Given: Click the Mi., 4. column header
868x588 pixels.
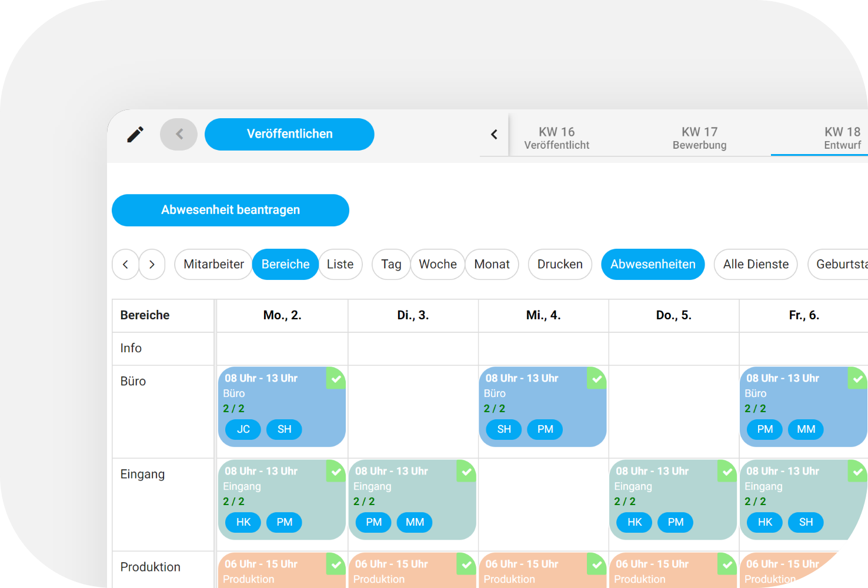Looking at the screenshot, I should 543,315.
